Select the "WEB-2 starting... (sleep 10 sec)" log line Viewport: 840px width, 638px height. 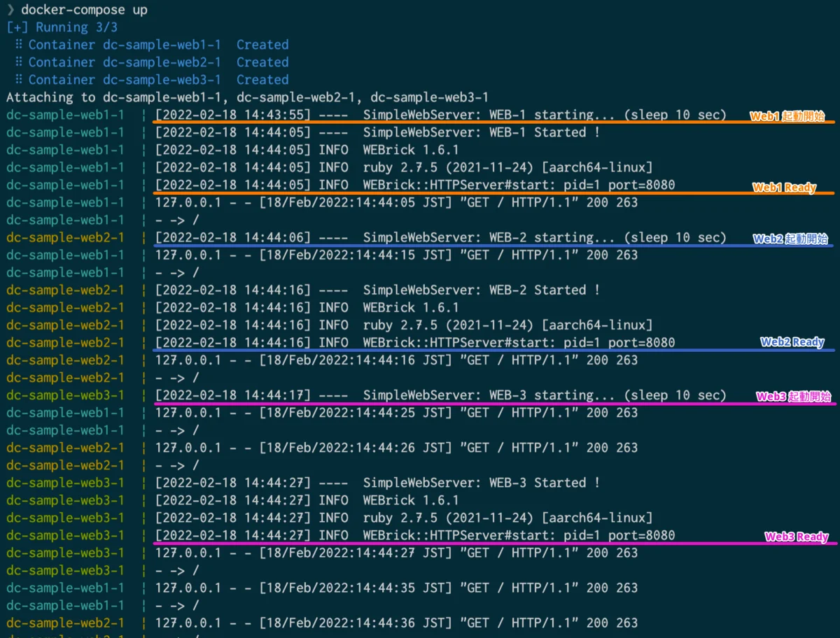[x=367, y=237]
